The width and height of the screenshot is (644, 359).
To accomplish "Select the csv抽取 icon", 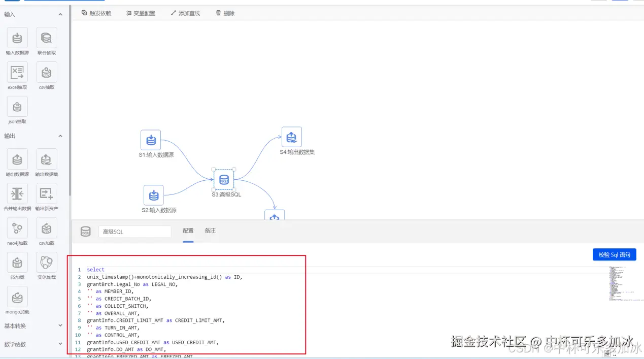I will click(x=46, y=72).
